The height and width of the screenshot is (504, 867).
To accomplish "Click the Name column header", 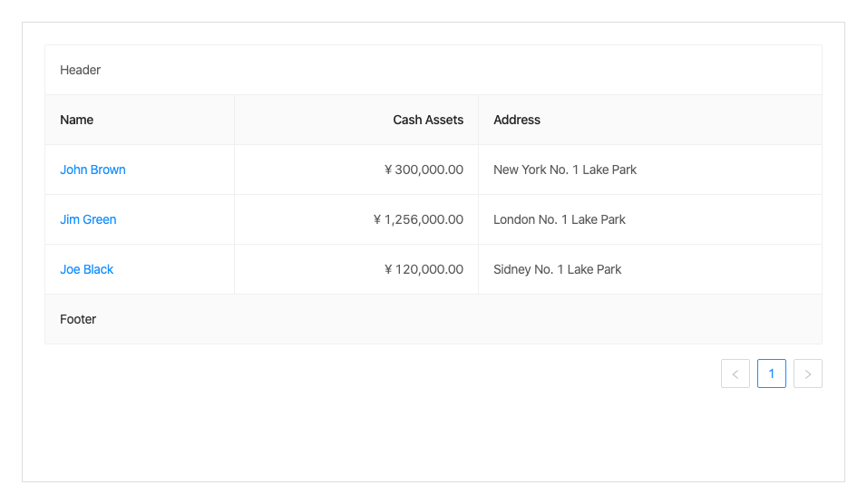I will 77,120.
